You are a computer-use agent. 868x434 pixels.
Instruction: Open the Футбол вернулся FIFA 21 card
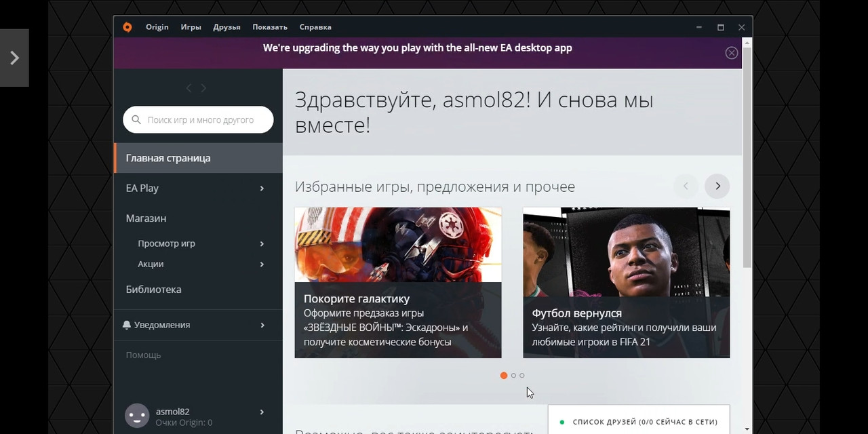(627, 283)
